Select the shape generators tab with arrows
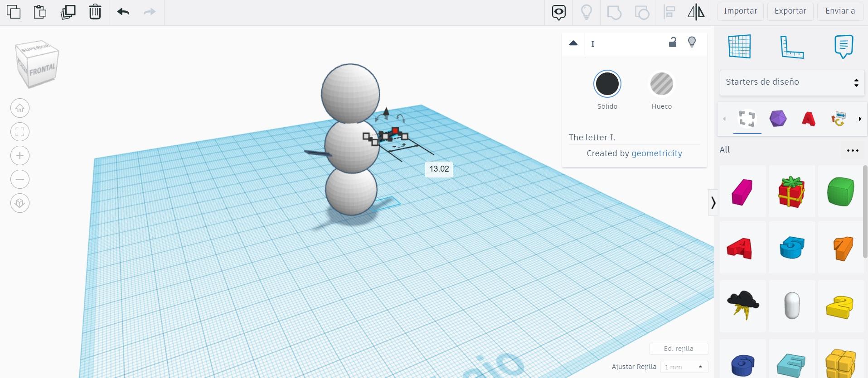Screen dimensions: 868x378 (x=838, y=119)
